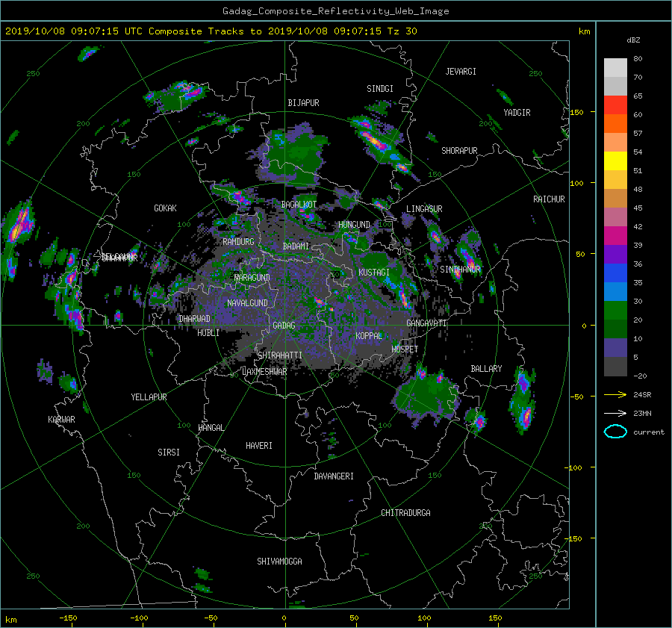Screen dimensions: 672x628
Task: Click the SINDGI city label
Action: click(x=380, y=89)
